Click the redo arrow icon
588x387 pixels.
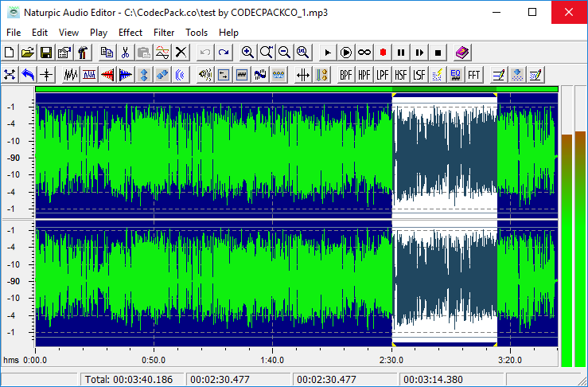tap(224, 53)
